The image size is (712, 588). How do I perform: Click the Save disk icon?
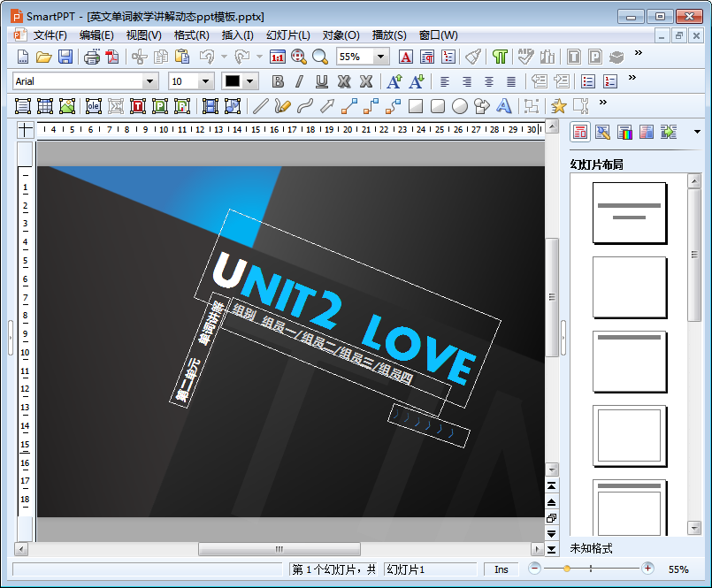click(x=65, y=57)
